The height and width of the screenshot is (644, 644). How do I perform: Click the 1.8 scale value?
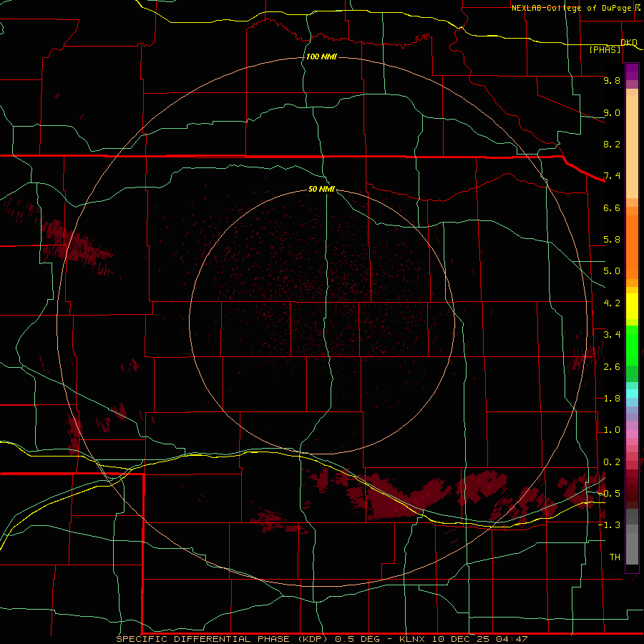[612, 399]
